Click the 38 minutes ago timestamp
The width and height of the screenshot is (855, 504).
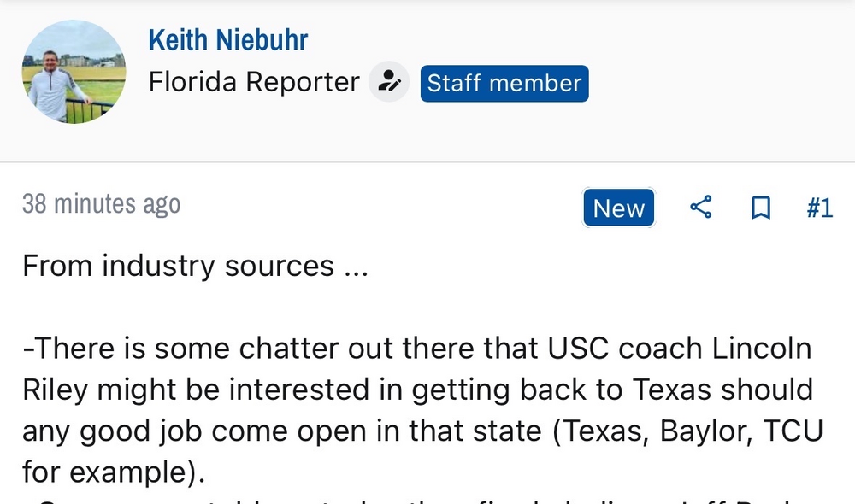pyautogui.click(x=101, y=204)
